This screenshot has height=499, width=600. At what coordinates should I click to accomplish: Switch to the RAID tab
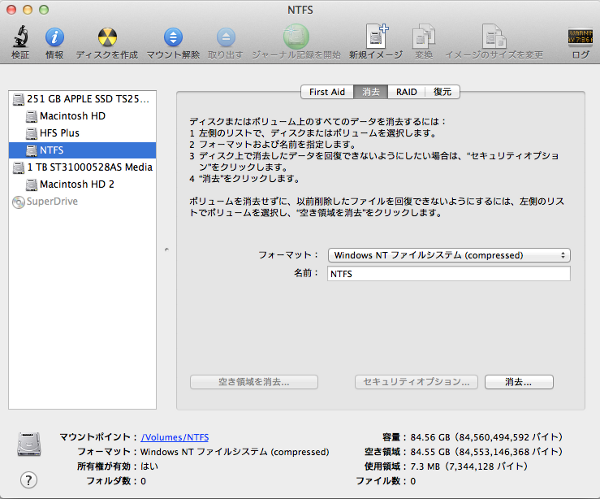click(x=406, y=92)
